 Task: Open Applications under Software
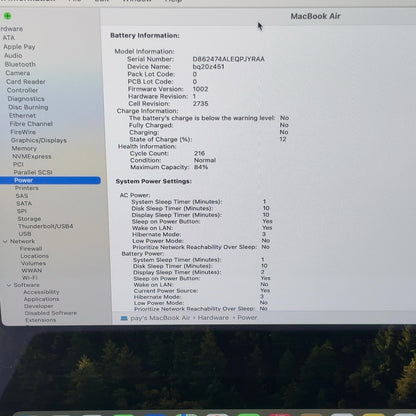41,299
